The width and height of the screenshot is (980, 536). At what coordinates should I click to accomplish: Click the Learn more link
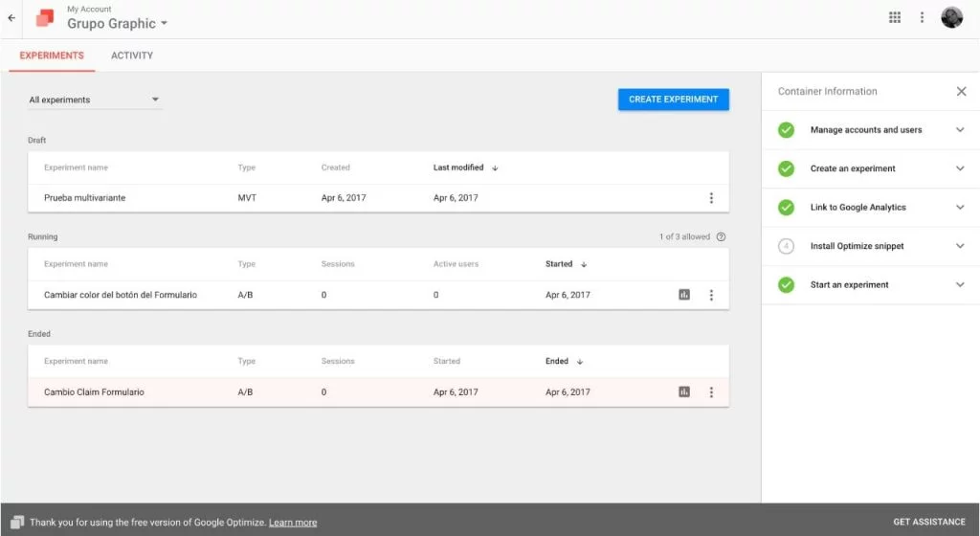tap(293, 523)
